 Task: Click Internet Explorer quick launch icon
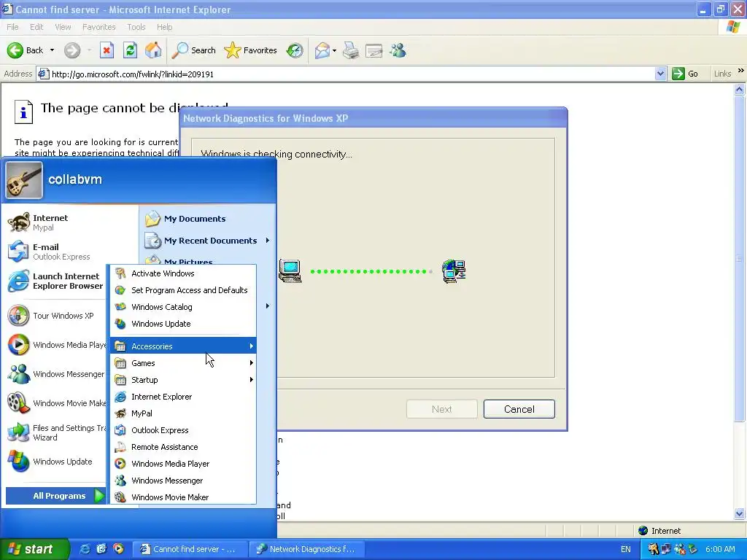[85, 549]
